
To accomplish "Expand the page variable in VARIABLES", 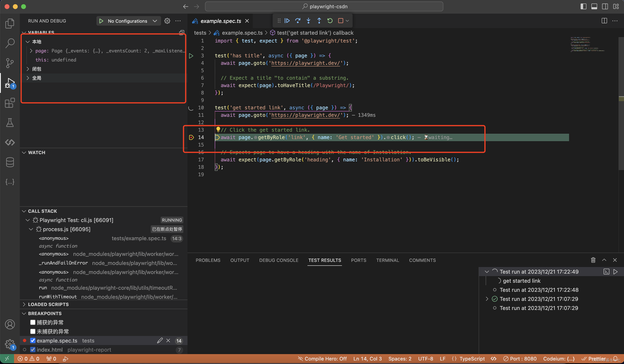I will click(31, 51).
